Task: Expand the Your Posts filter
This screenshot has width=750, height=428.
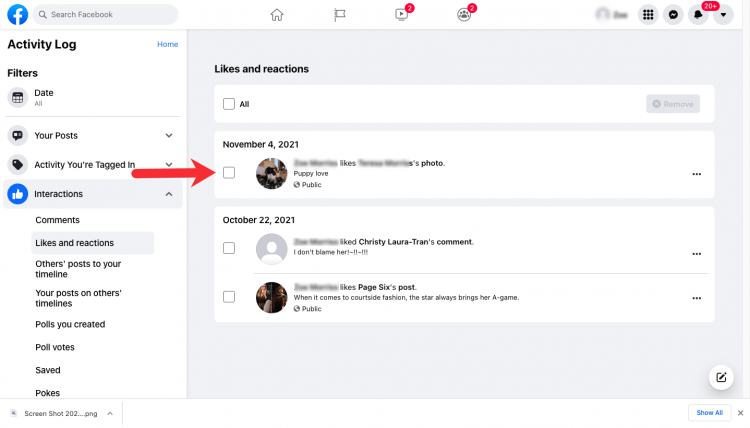Action: (169, 135)
